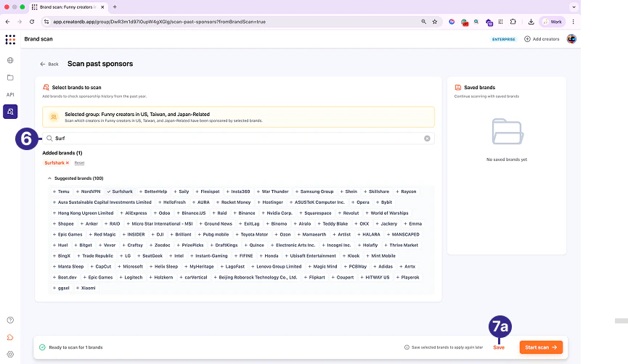Select the Brand scan sidebar icon
Viewport: 628px width, 364px height.
point(10,112)
